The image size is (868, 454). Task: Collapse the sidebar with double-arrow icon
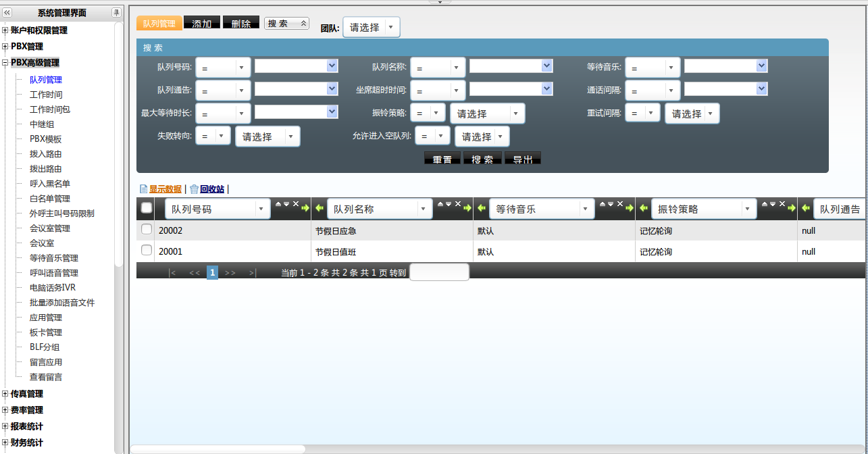click(x=7, y=13)
